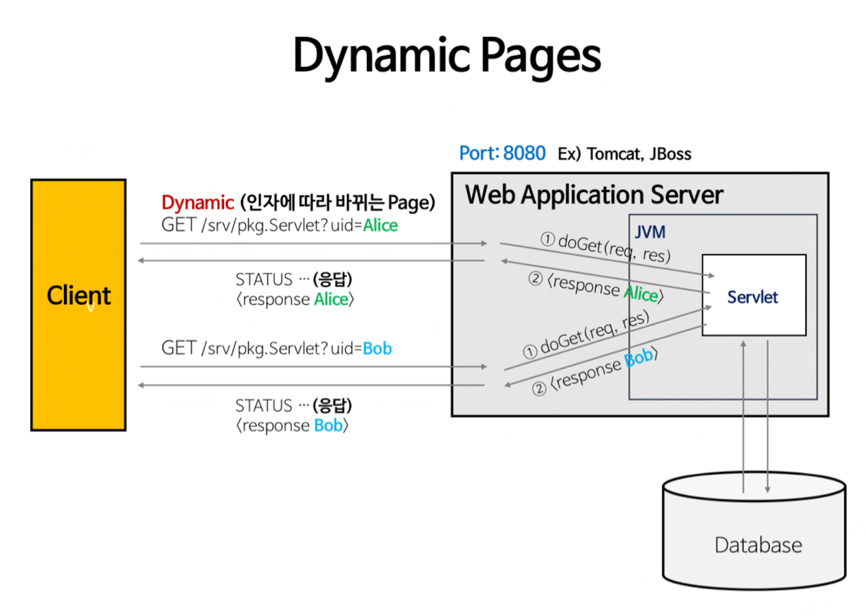Viewport: 866px width, 616px height.
Task: Click the GET /srv/pkg.Servlet?uid=Bob link
Action: (x=277, y=348)
